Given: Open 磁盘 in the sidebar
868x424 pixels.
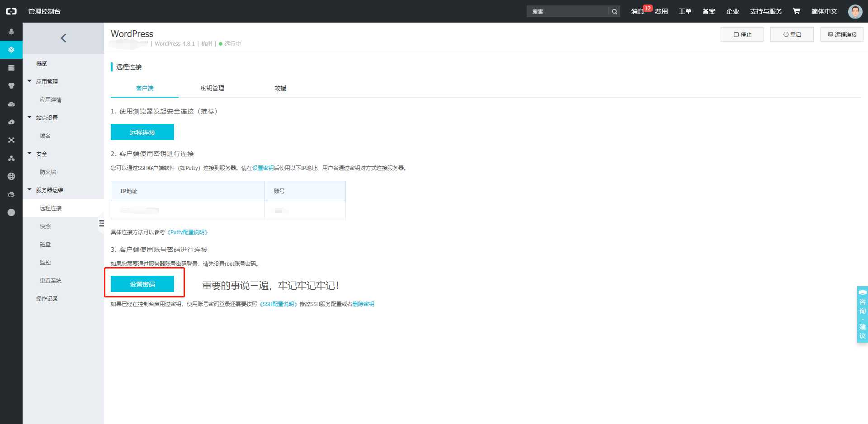Looking at the screenshot, I should 45,245.
